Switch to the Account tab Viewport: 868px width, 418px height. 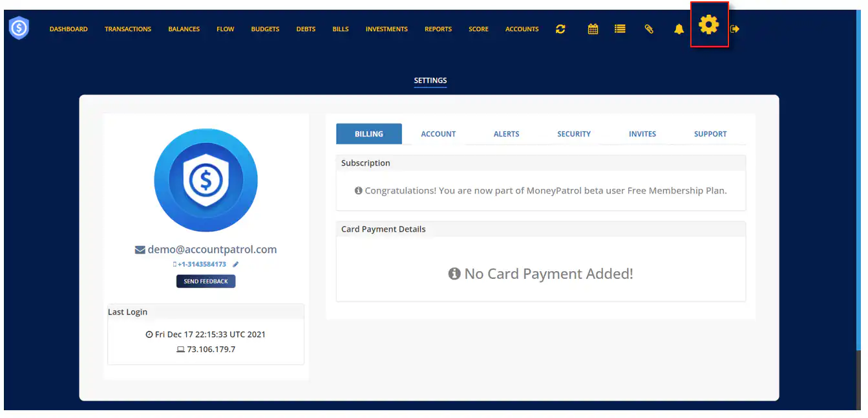click(438, 134)
